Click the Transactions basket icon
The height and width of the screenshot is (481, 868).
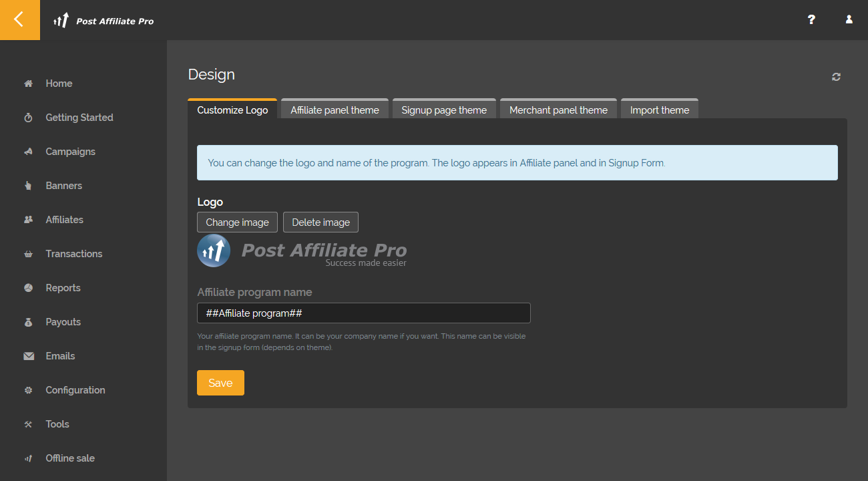click(28, 254)
